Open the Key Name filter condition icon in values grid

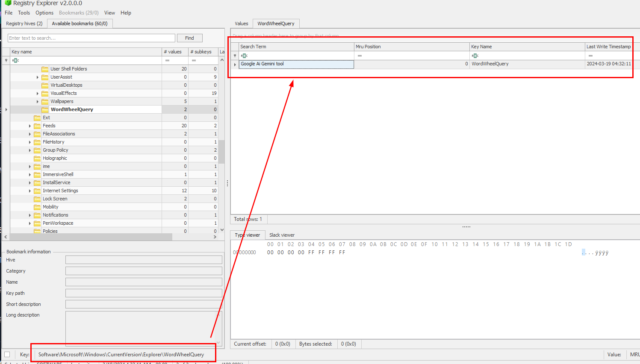475,56
